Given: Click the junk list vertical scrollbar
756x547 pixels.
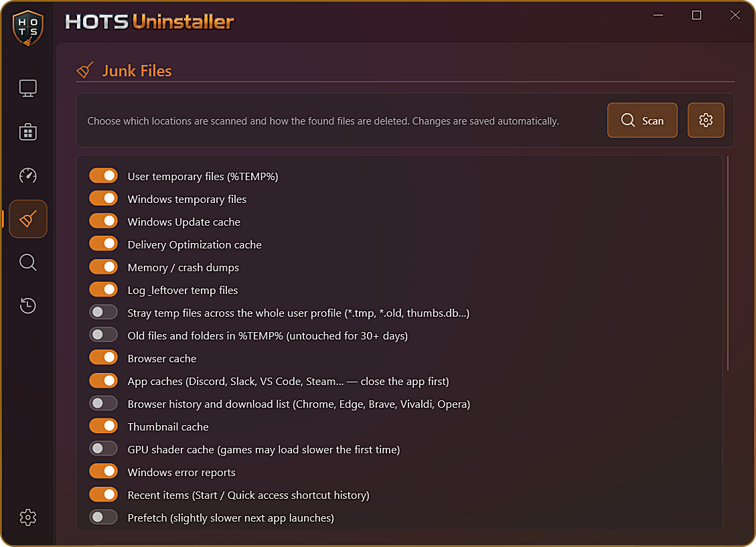Looking at the screenshot, I should click(728, 263).
